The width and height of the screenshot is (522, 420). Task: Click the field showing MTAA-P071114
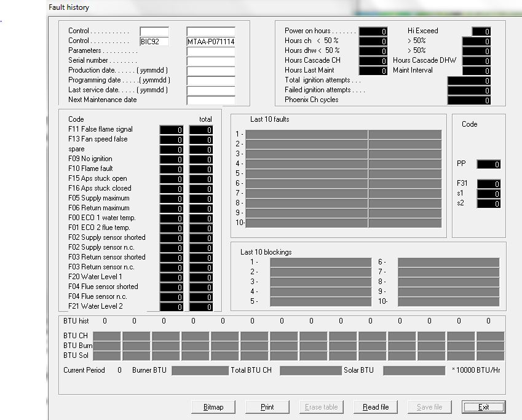(210, 41)
